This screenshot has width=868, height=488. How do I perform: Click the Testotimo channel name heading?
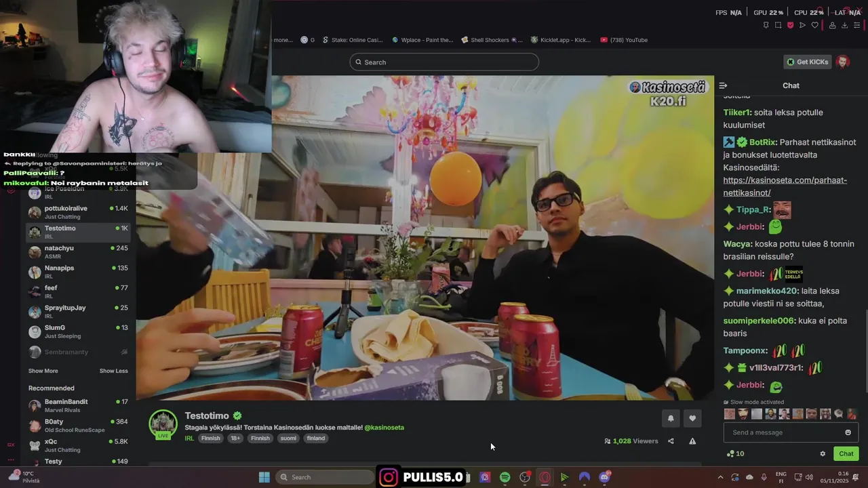tap(207, 415)
